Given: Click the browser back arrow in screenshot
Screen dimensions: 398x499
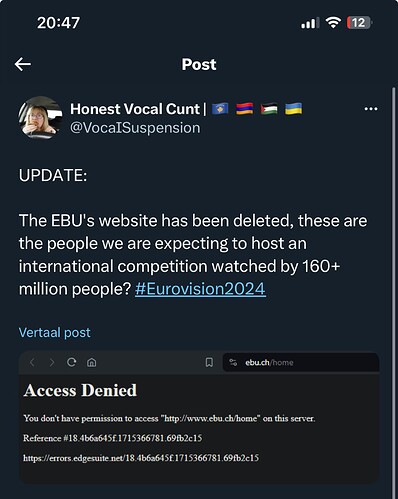Looking at the screenshot, I should 32,362.
